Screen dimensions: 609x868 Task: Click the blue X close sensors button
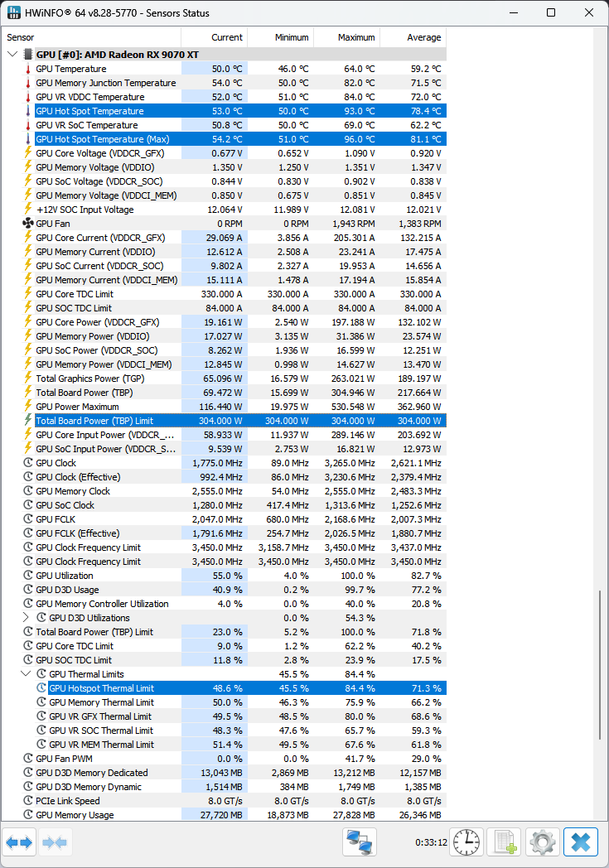(581, 842)
